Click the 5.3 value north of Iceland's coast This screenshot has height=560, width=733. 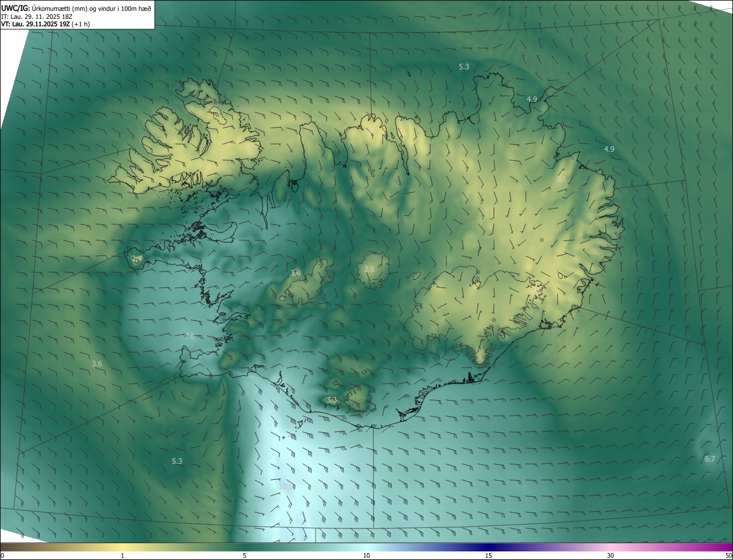click(464, 66)
